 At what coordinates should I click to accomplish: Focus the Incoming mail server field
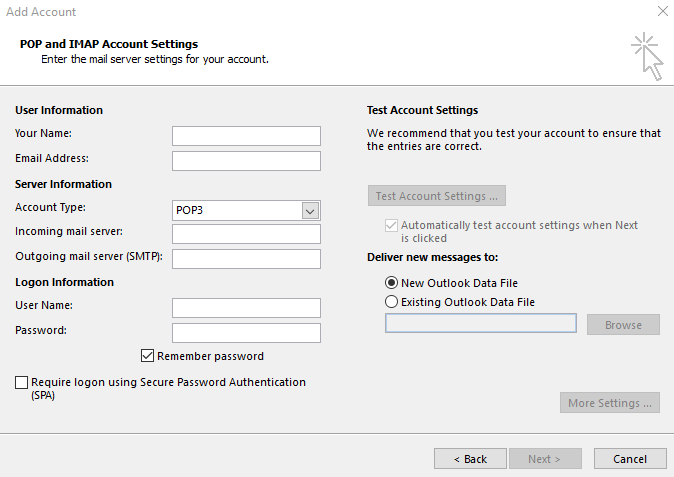click(246, 234)
